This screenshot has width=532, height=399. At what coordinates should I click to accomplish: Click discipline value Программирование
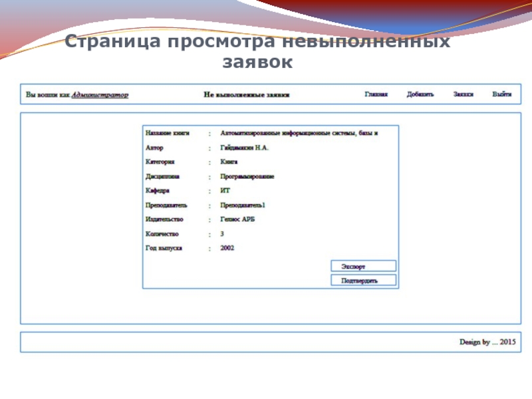[x=247, y=176]
